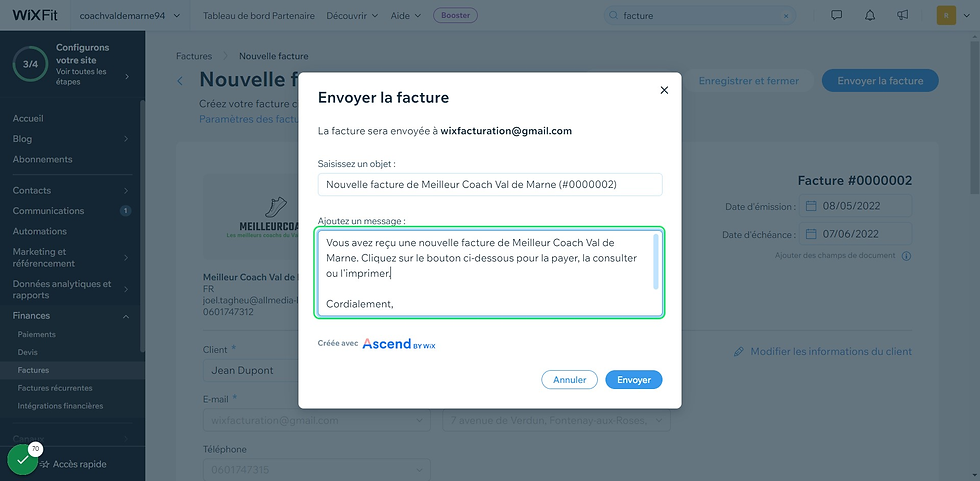Collapse the Finances sidebar section

coord(126,317)
